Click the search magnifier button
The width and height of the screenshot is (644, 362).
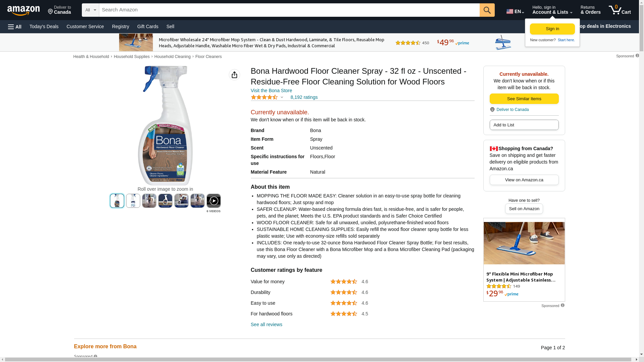tap(487, 10)
